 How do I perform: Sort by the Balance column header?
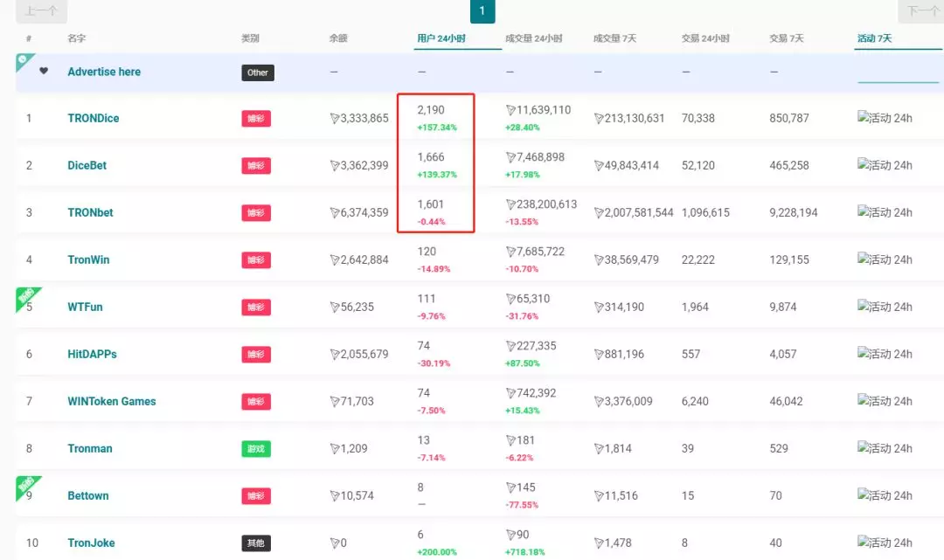pos(338,38)
